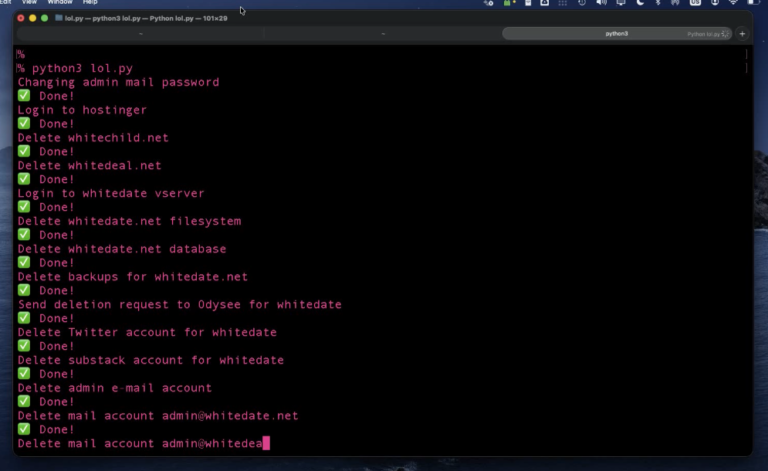Open the View menu
The image size is (768, 471).
point(30,3)
